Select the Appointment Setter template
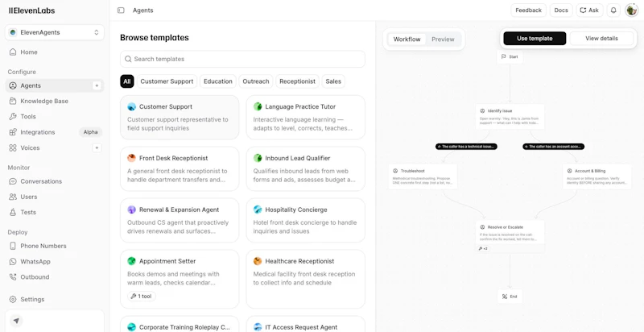This screenshot has height=332, width=644. pos(180,279)
